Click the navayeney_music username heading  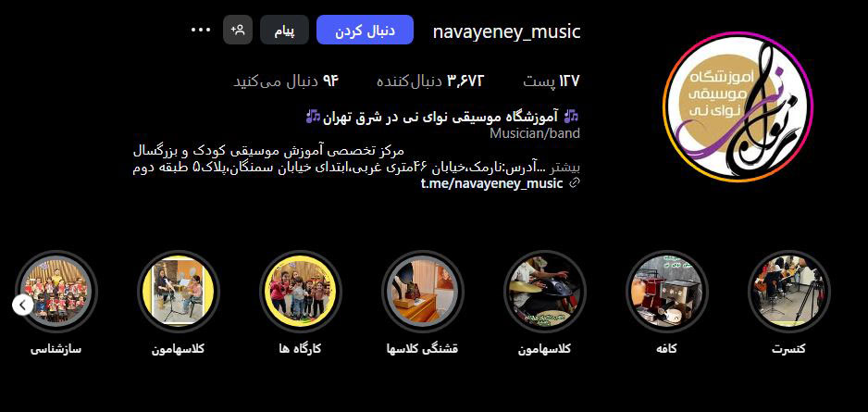click(506, 31)
